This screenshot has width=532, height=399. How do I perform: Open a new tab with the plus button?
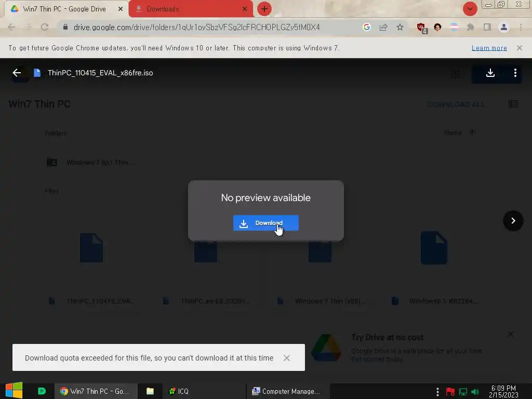coord(264,9)
